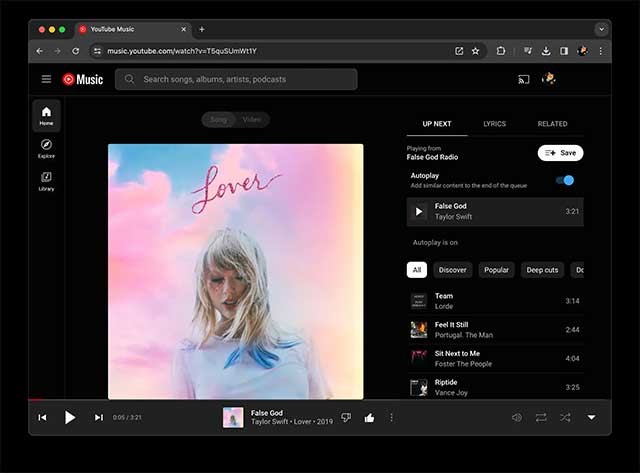Click the Riptide album thumbnail
This screenshot has height=473, width=640.
click(x=419, y=387)
